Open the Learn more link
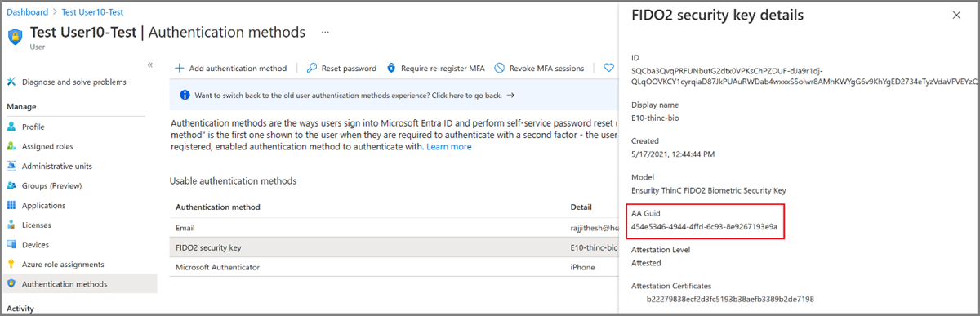Screen dimensions: 980x316 448,147
